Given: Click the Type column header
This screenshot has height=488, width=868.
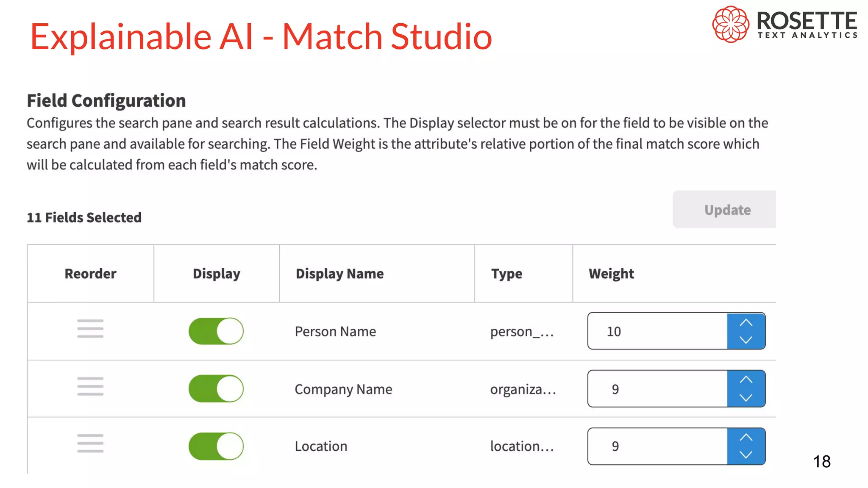Looking at the screenshot, I should coord(506,274).
